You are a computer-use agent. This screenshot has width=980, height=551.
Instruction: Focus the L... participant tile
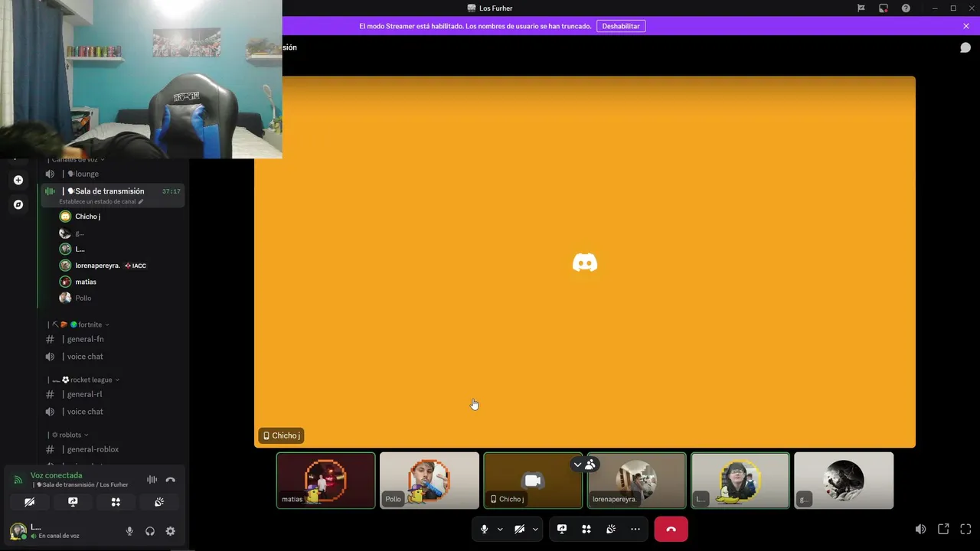[x=740, y=481]
